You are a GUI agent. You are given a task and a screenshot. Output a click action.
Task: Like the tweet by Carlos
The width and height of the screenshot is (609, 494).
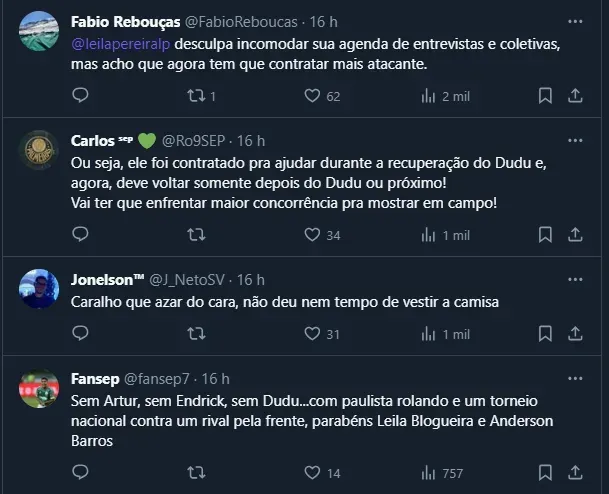click(x=311, y=235)
